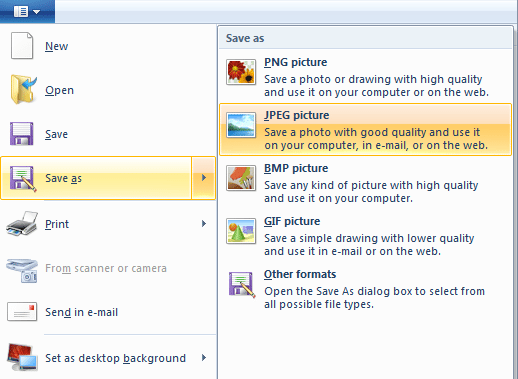
Task: Click the purple floppy Save icon
Action: pyautogui.click(x=22, y=134)
